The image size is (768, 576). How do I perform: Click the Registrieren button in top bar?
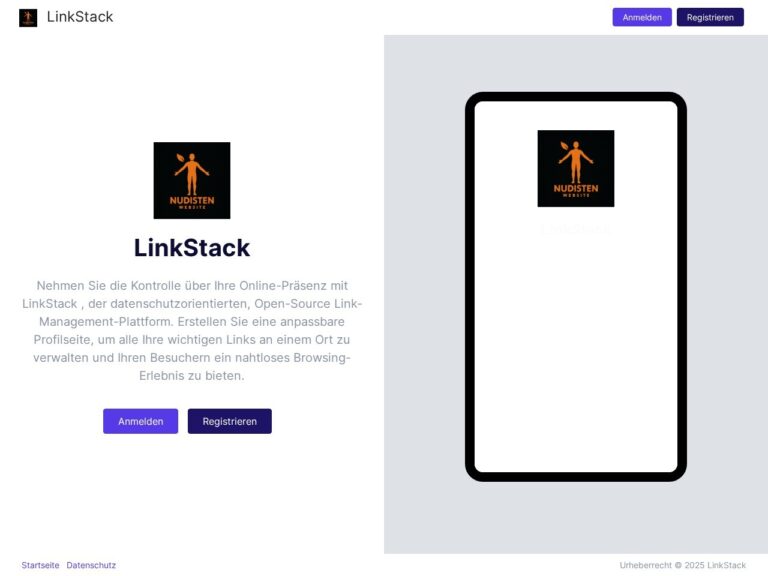click(710, 17)
